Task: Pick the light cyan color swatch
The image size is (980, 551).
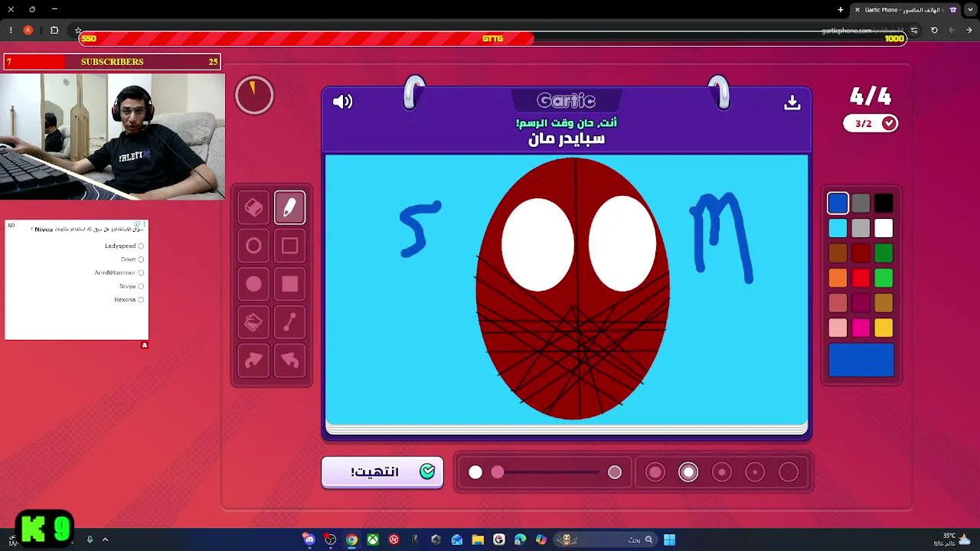Action: pyautogui.click(x=838, y=228)
